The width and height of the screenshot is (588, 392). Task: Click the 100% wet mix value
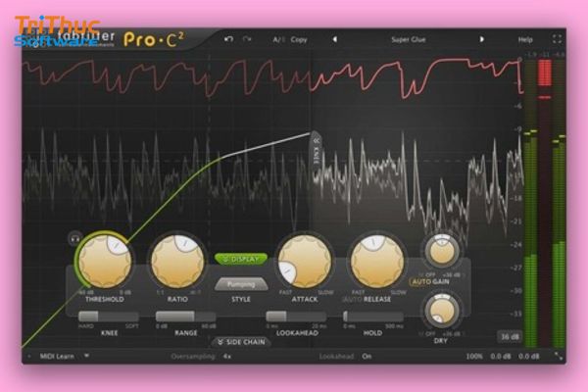coord(474,357)
